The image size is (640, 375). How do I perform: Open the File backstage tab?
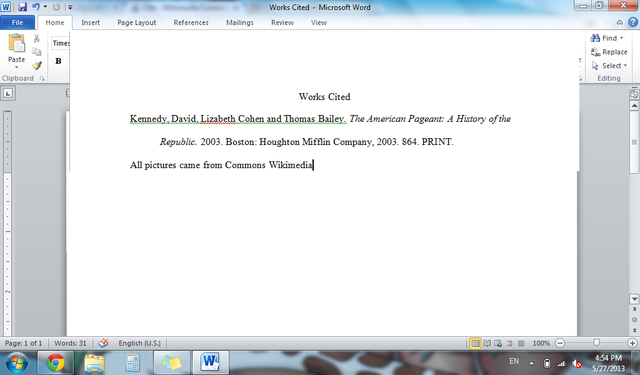click(x=17, y=22)
